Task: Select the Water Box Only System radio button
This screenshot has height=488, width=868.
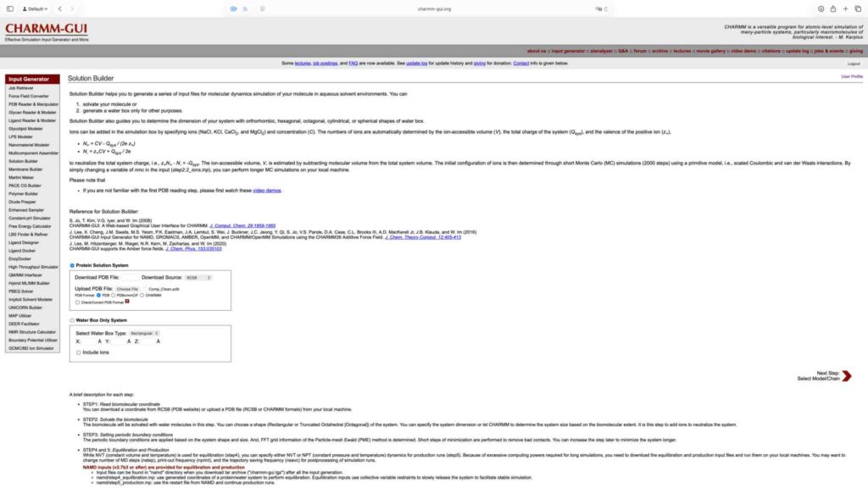Action: point(72,320)
